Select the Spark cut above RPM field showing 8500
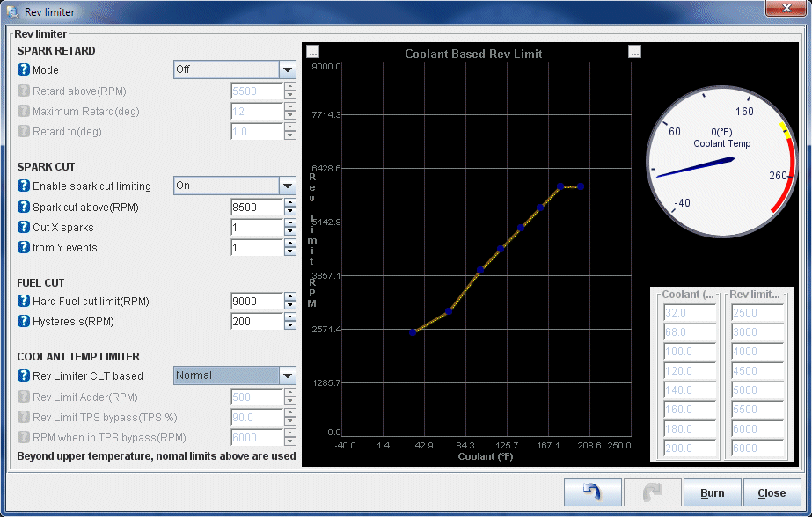Screen dimensions: 812x517 point(255,207)
